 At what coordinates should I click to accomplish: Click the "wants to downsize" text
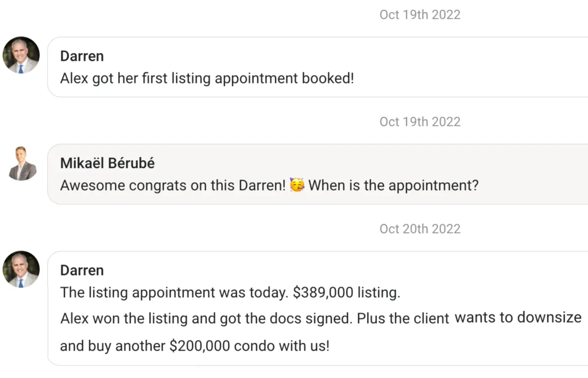click(518, 317)
